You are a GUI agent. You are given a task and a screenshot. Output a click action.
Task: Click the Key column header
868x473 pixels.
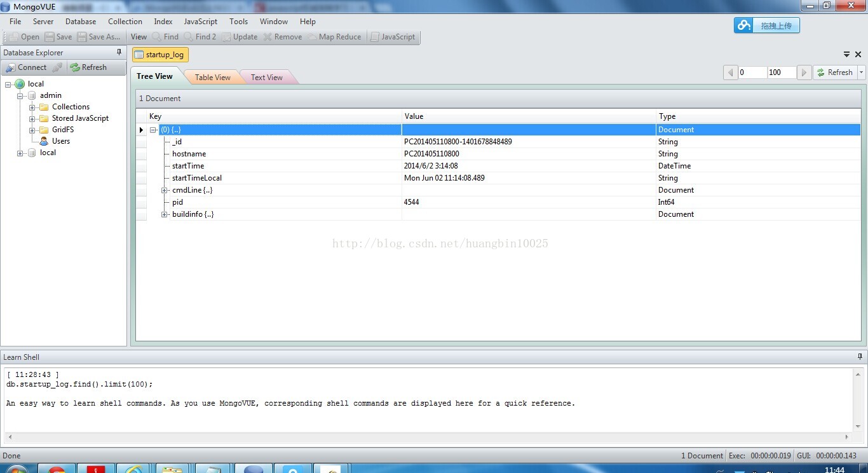[x=275, y=116]
